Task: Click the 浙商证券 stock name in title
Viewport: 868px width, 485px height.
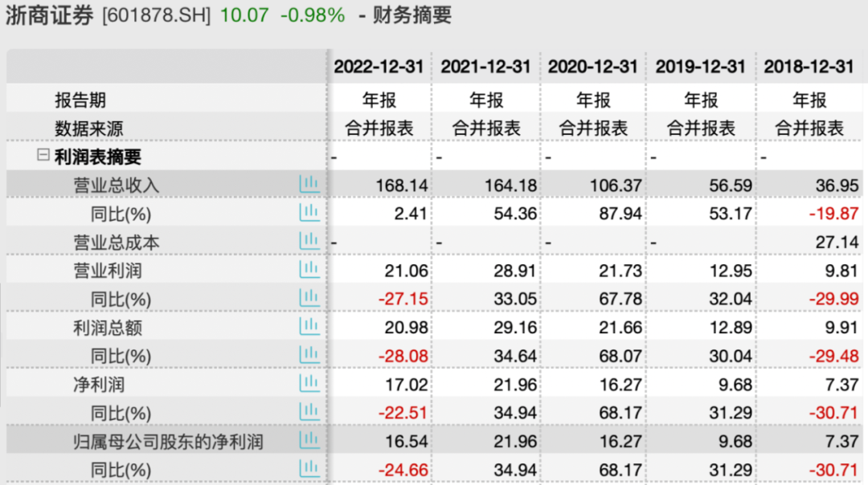Action: click(49, 15)
